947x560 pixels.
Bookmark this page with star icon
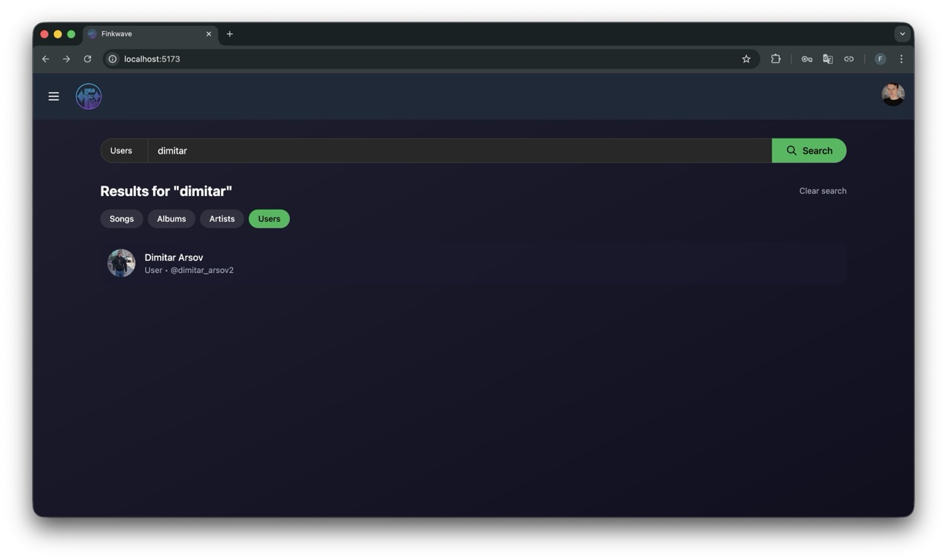point(746,59)
